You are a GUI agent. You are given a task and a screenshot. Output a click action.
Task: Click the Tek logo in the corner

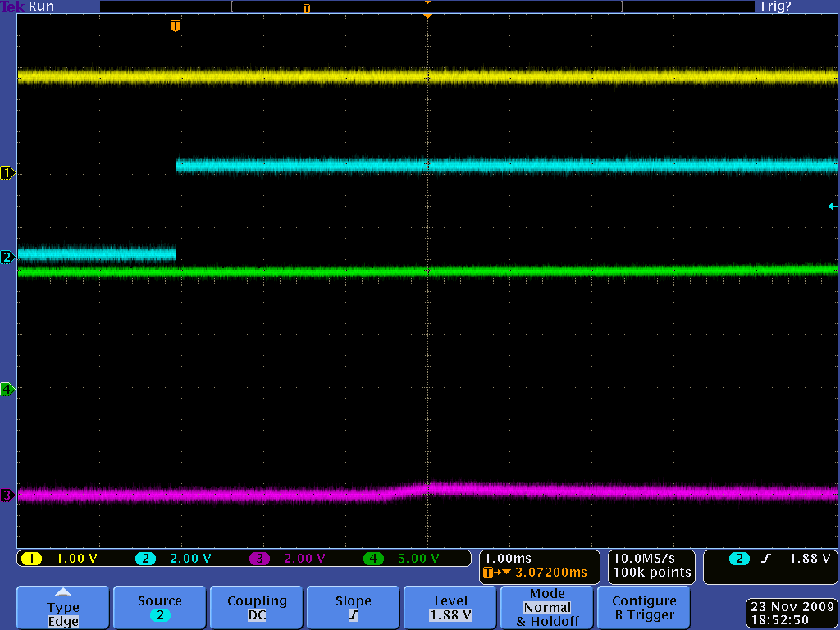click(x=13, y=7)
